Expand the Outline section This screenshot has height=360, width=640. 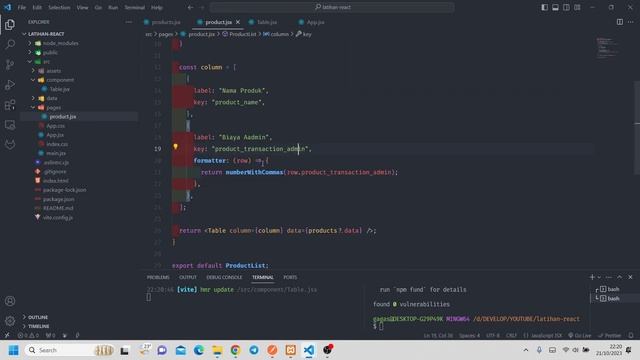(38, 317)
